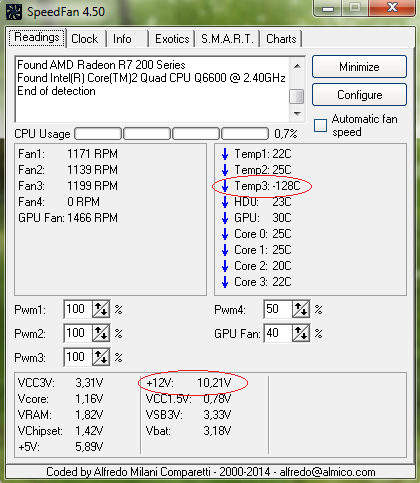This screenshot has height=483, width=420.
Task: Click the Fan3 1199 RPM reading
Action: tap(68, 186)
